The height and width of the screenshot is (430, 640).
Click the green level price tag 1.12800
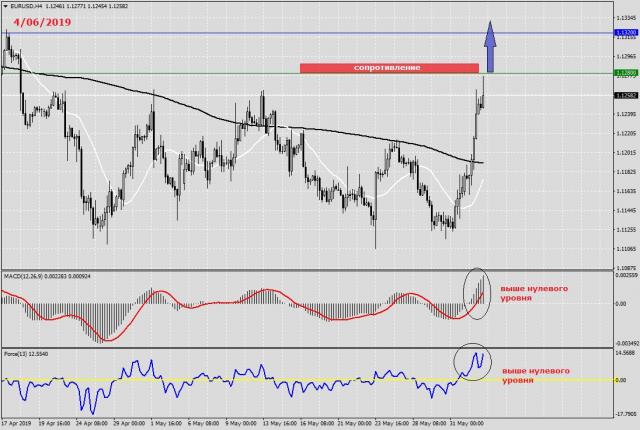625,73
